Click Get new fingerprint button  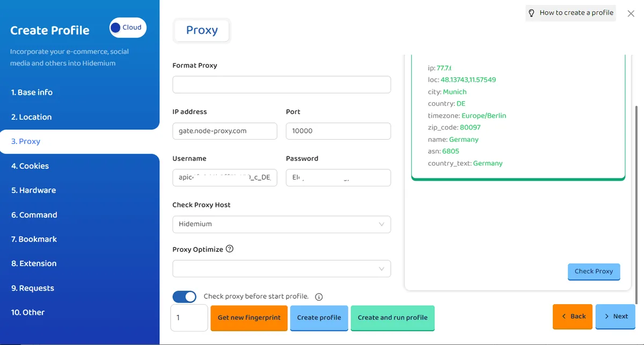pyautogui.click(x=249, y=318)
